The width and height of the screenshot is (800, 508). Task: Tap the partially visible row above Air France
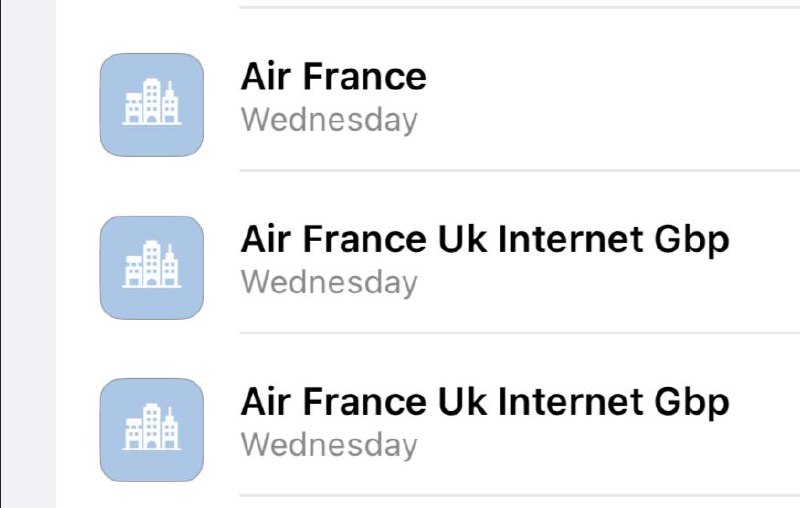pos(500,3)
